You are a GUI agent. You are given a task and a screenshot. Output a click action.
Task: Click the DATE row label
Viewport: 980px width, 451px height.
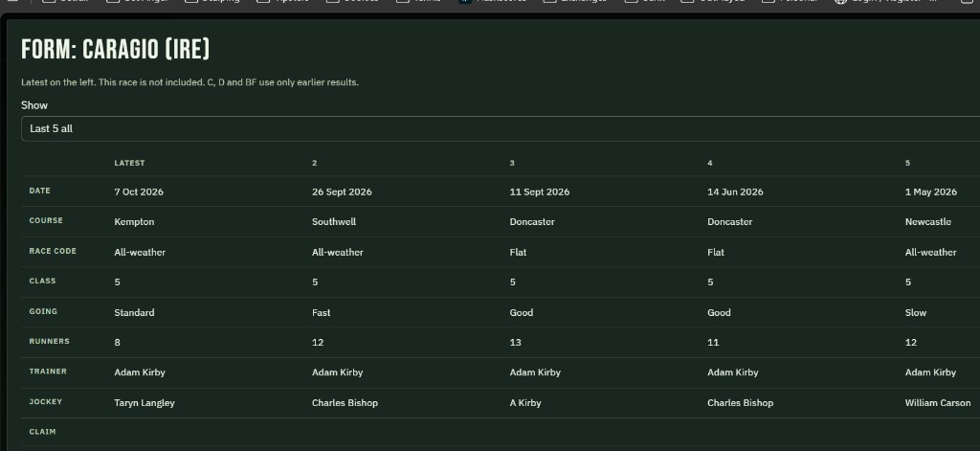[40, 191]
